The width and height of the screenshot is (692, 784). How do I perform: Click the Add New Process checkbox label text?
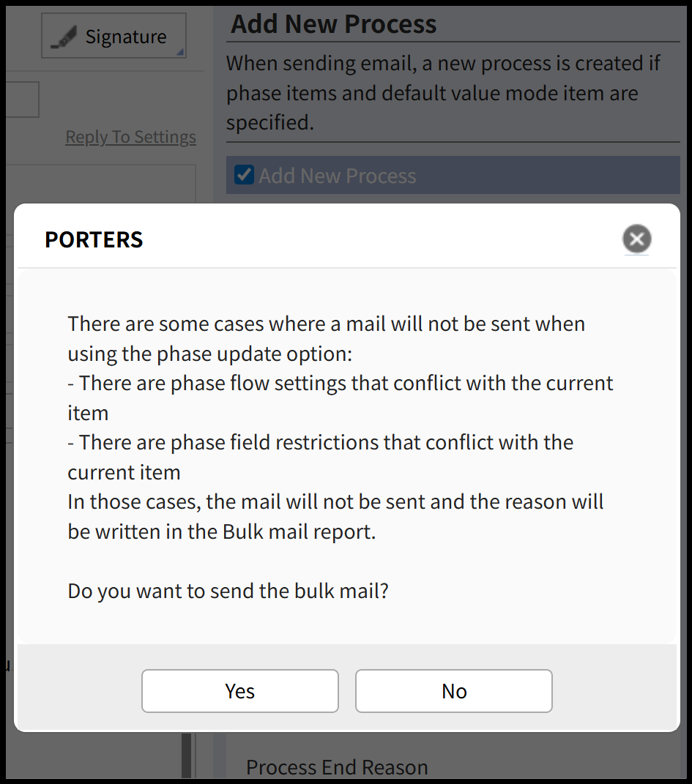click(x=337, y=176)
